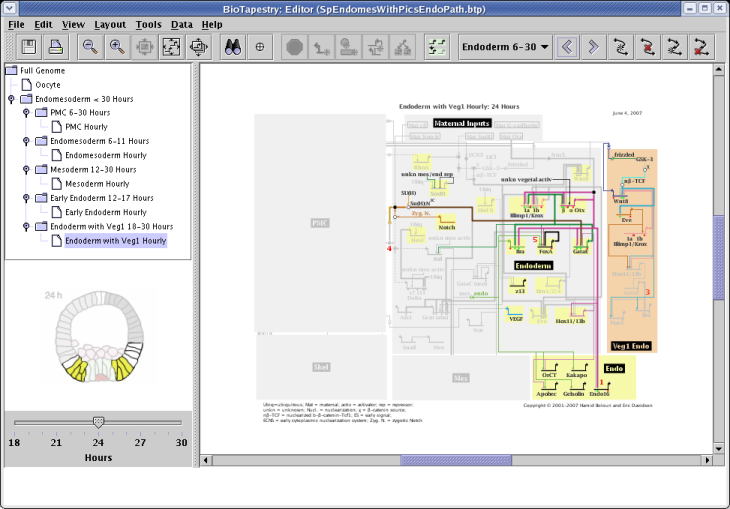Screen dimensions: 730x509
Task: Click the Hours time slider handle
Action: pos(98,422)
